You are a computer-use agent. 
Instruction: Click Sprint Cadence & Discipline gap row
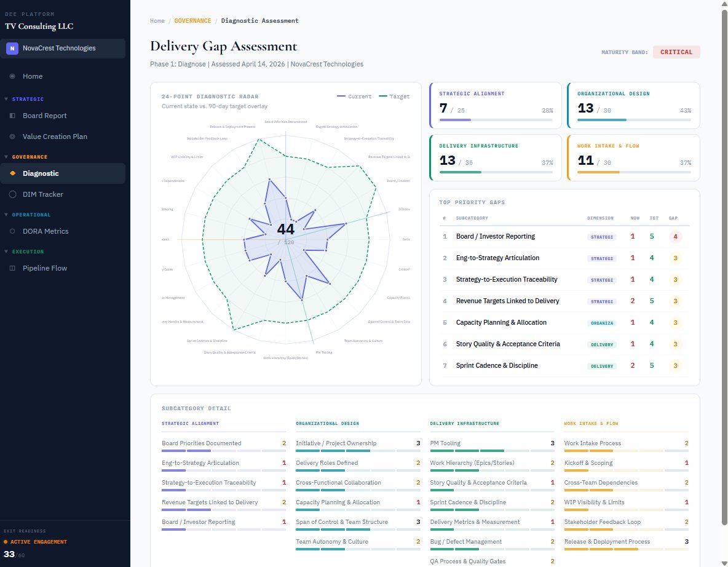[x=564, y=365]
